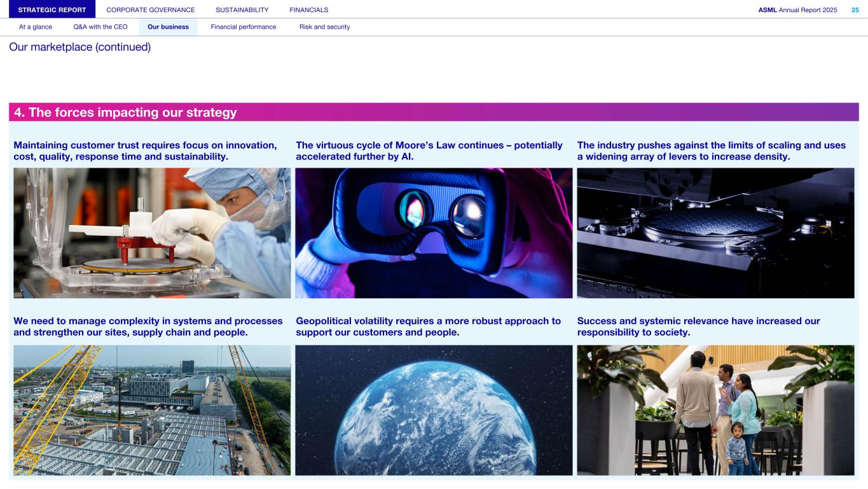Click the Our marketplace (continued) heading
The width and height of the screenshot is (868, 489).
coord(80,47)
